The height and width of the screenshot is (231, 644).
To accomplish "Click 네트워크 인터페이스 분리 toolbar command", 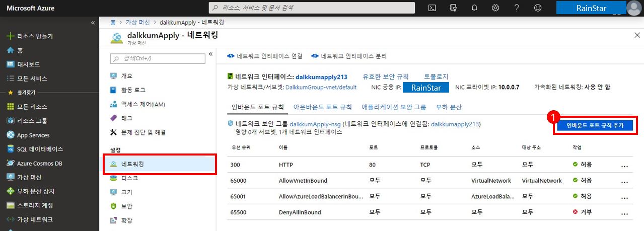I will (349, 56).
